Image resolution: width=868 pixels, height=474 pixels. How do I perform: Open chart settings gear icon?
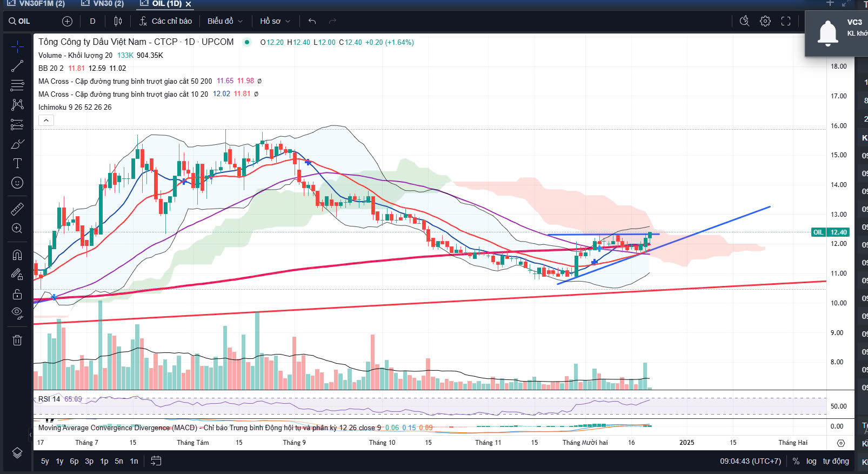click(765, 21)
